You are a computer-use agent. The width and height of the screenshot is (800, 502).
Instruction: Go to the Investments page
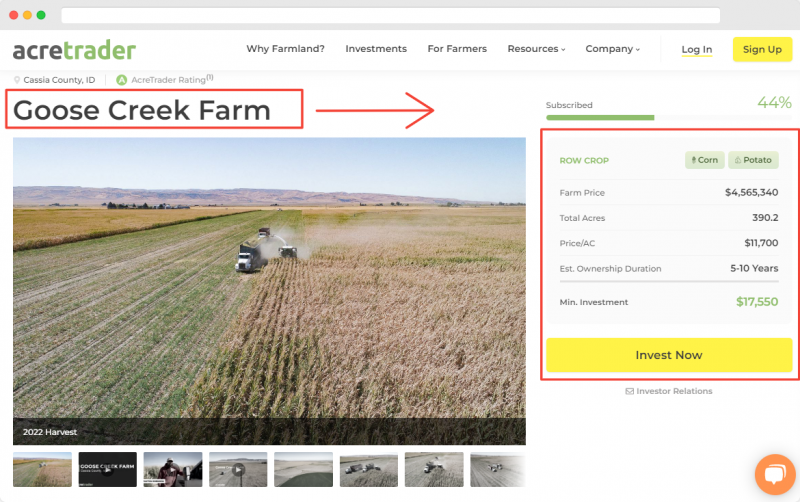(376, 49)
